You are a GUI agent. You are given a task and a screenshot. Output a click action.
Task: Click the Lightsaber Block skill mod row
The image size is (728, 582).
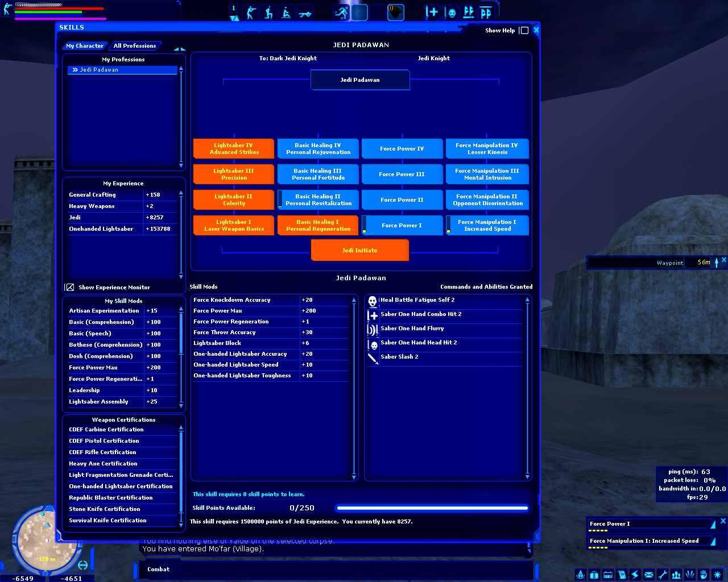[x=270, y=343]
